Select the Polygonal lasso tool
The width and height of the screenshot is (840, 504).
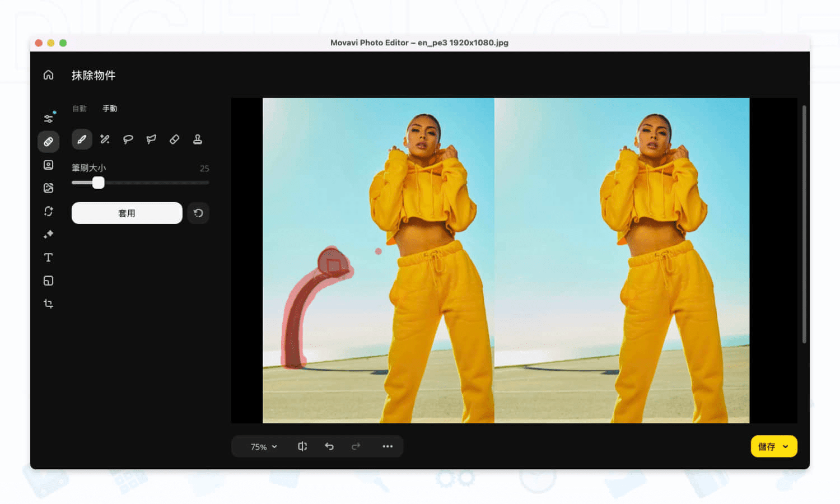click(151, 139)
